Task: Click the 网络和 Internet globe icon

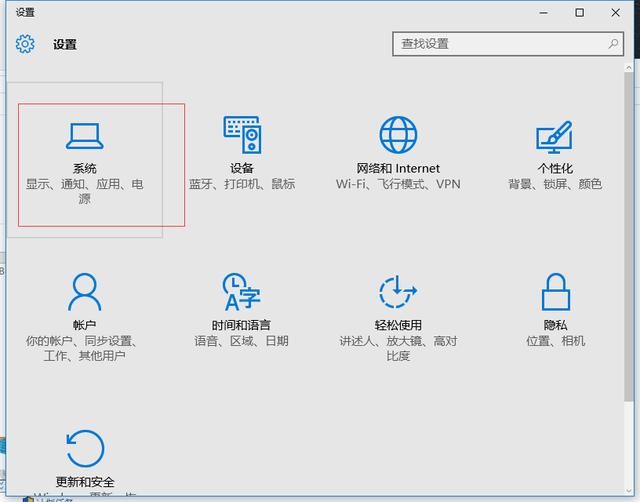Action: (x=398, y=134)
